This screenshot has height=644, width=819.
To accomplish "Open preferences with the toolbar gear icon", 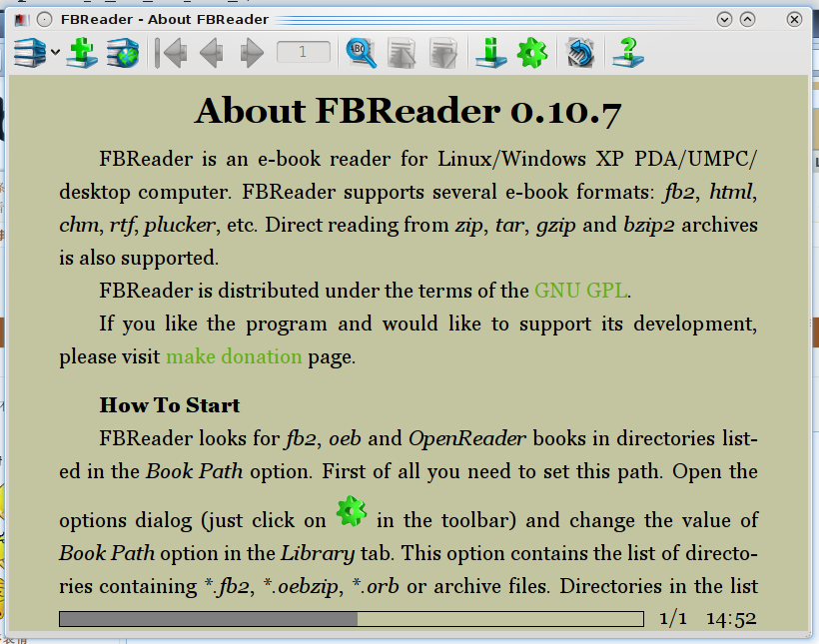I will coord(532,53).
